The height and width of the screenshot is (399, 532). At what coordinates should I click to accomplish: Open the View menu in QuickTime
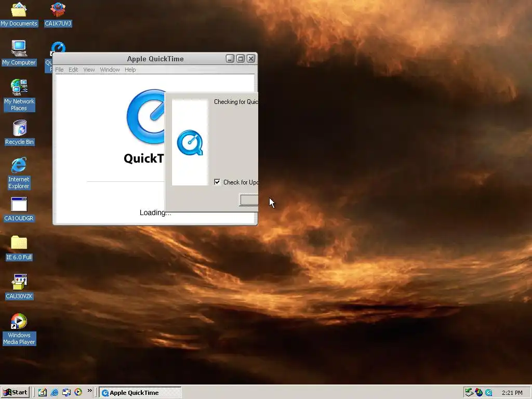point(89,70)
